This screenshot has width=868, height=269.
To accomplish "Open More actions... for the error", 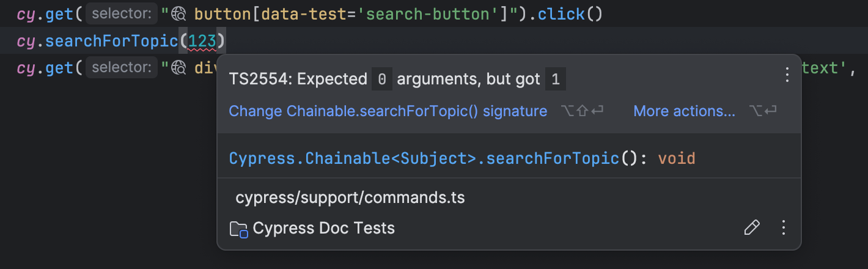I will coord(684,111).
